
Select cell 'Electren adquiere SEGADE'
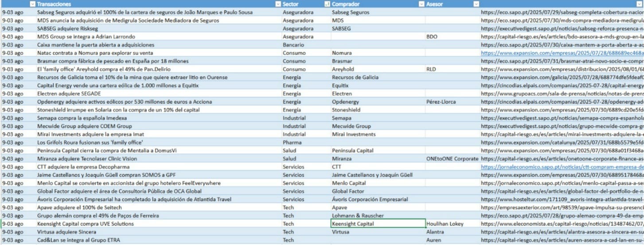159,94
